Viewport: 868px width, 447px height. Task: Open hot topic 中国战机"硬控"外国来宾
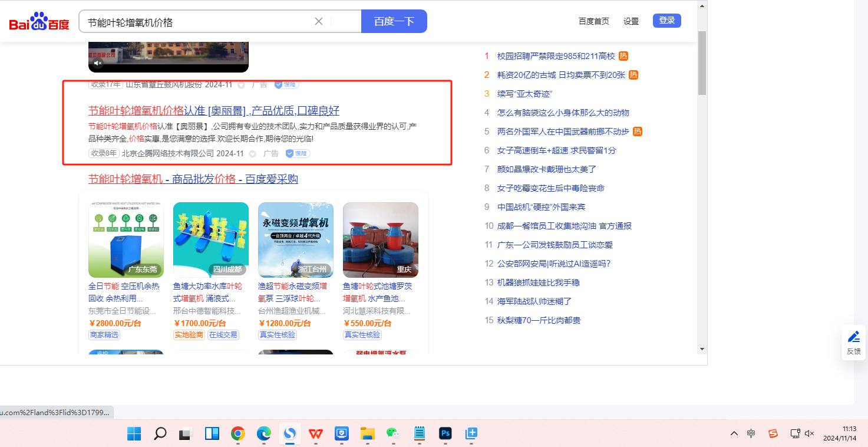(x=542, y=207)
